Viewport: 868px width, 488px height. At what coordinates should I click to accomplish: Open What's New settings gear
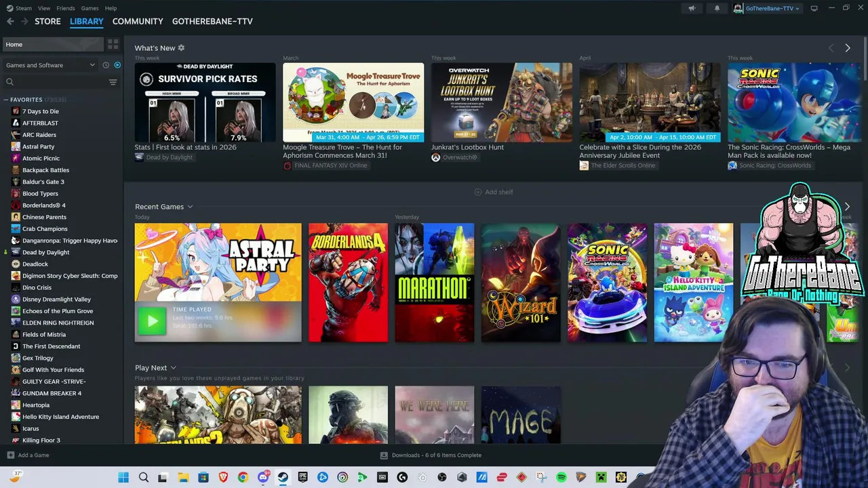pyautogui.click(x=181, y=48)
